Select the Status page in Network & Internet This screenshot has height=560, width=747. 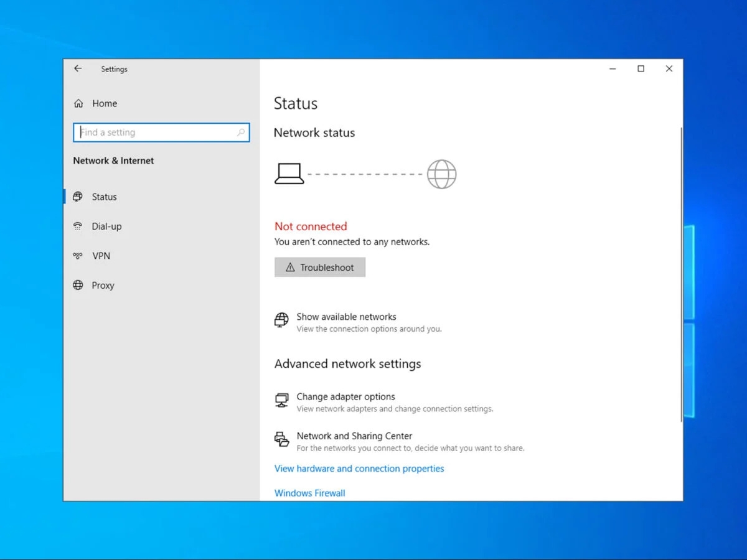click(x=104, y=197)
